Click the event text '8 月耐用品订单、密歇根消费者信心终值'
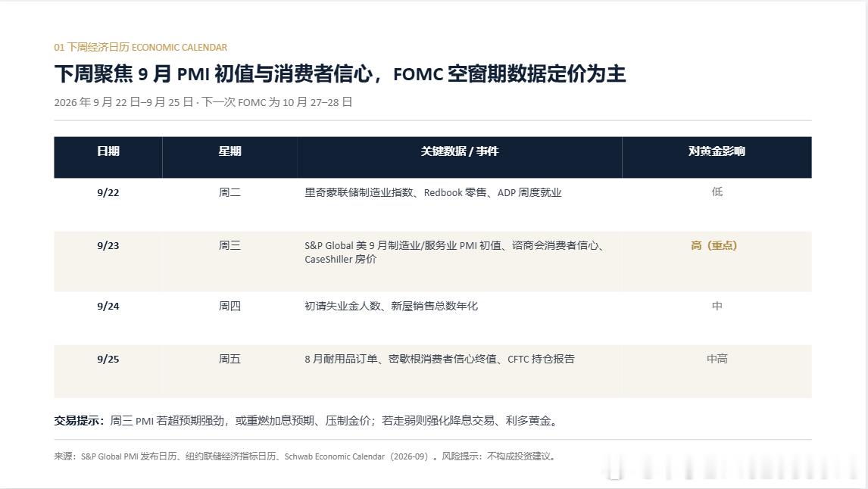This screenshot has width=868, height=489. (x=401, y=359)
